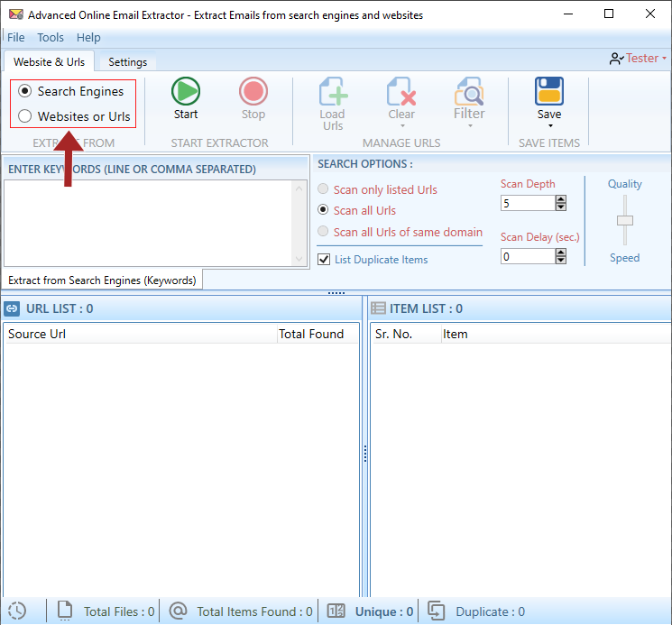Click the @ Total Items Found icon
Viewport: 672px width, 625px height.
coord(178,611)
